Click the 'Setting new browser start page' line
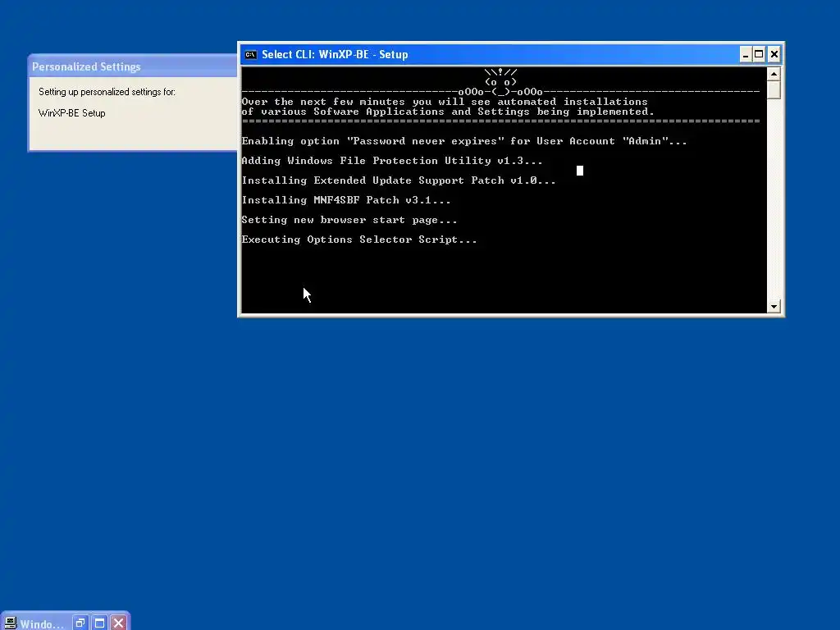 point(349,220)
